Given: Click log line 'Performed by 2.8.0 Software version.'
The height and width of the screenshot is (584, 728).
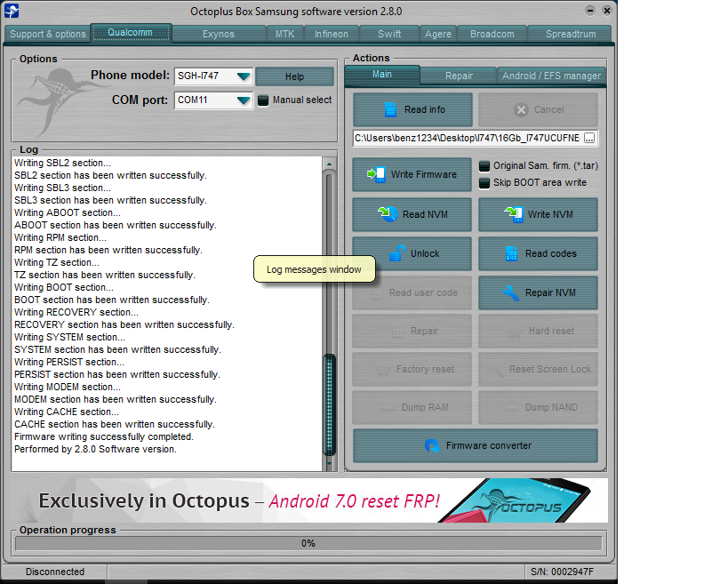Looking at the screenshot, I should pyautogui.click(x=96, y=450).
